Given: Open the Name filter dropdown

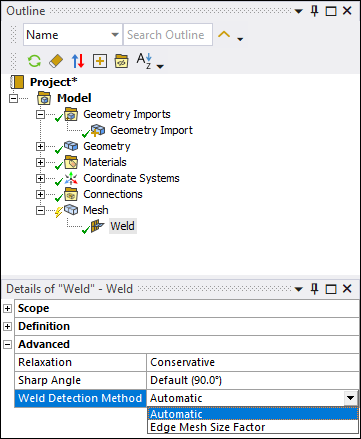Looking at the screenshot, I should pyautogui.click(x=115, y=35).
